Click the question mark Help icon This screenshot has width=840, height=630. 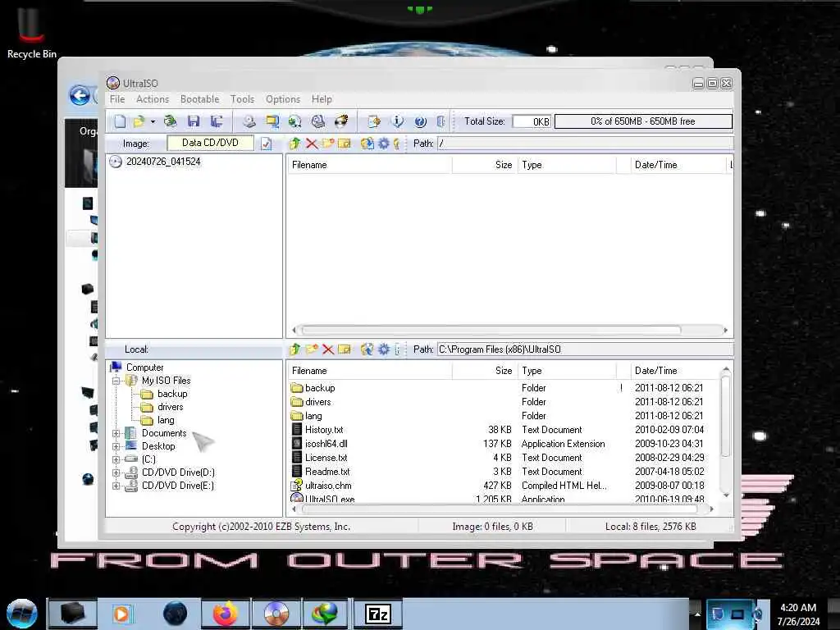tap(421, 121)
